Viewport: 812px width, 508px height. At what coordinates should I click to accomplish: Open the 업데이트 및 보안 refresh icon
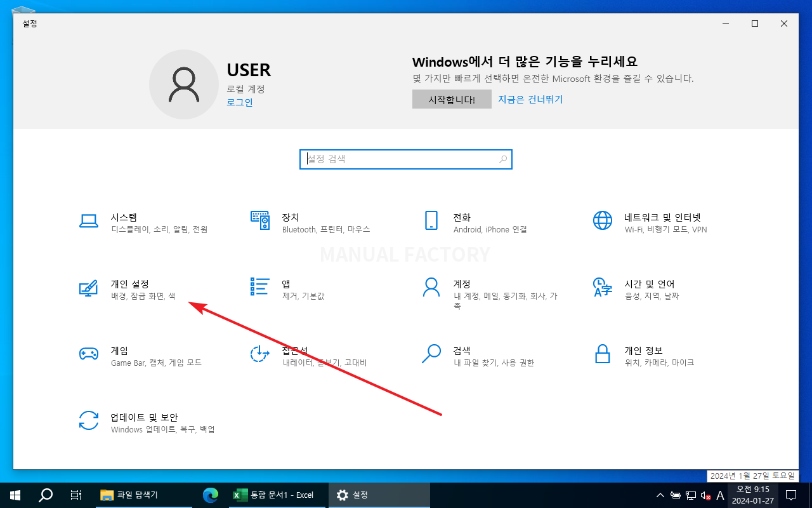pyautogui.click(x=88, y=420)
